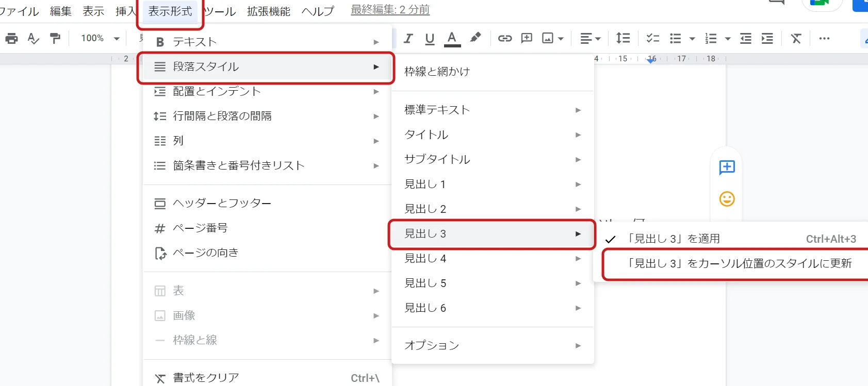Choose ページの向き

(267, 253)
